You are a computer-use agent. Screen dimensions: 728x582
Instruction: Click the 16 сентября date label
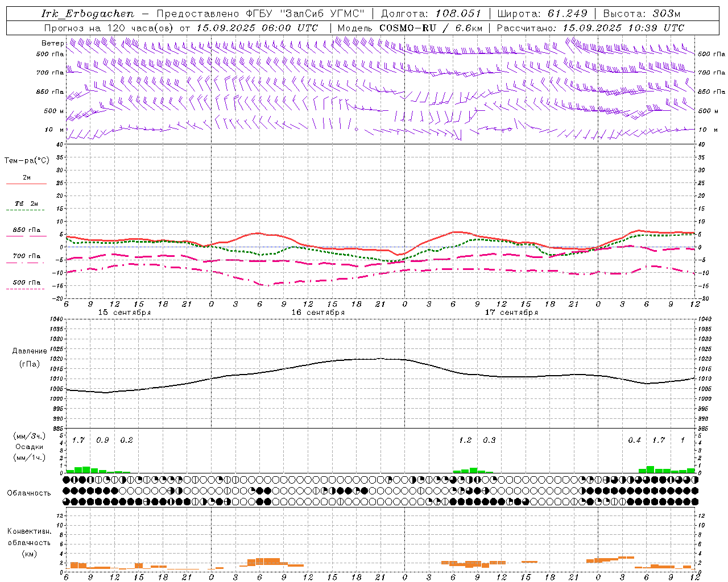tap(318, 313)
